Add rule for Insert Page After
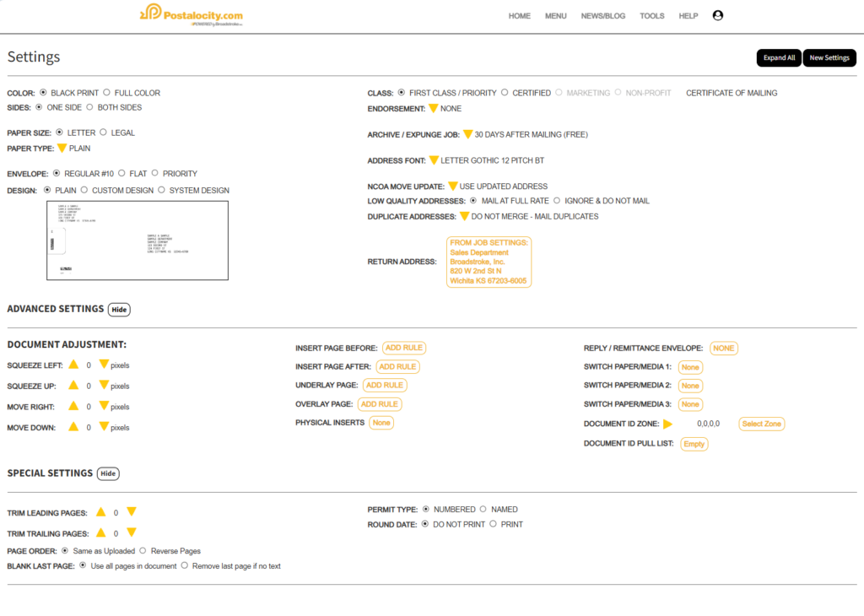 point(397,366)
